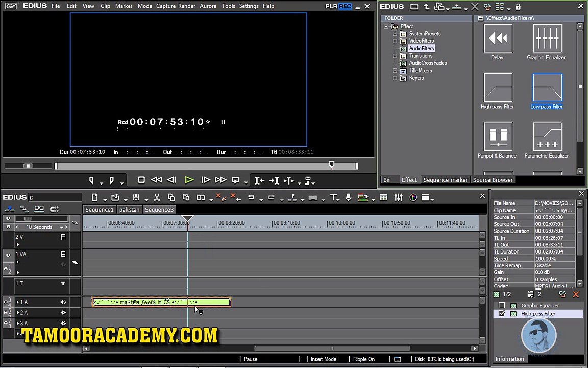Click the Stop playback button
This screenshot has height=368, width=588.
tap(141, 180)
